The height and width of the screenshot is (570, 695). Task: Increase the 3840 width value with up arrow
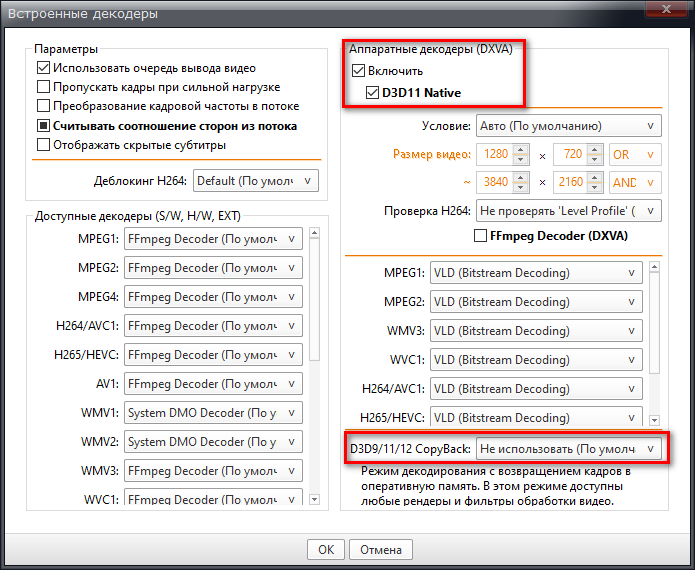[521, 177]
